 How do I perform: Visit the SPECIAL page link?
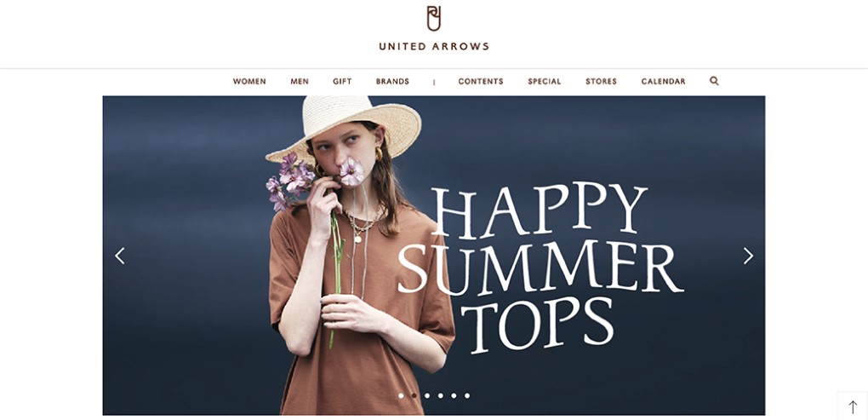pos(544,82)
